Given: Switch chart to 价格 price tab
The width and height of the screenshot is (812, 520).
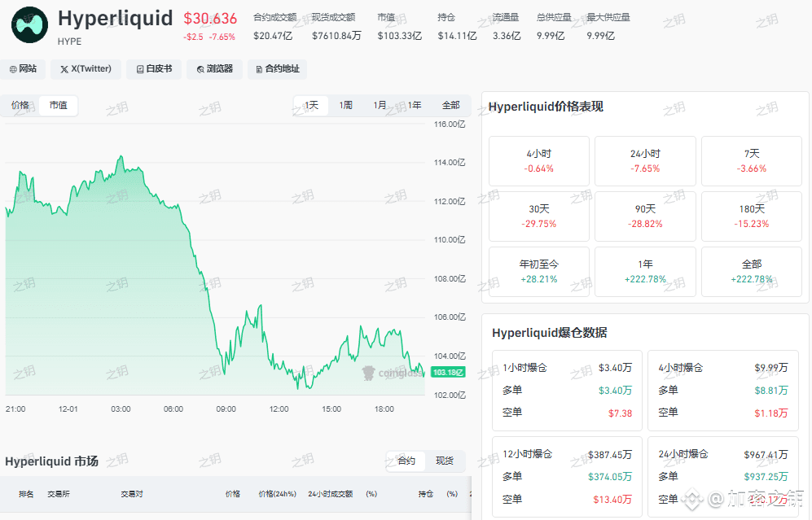Looking at the screenshot, I should (x=20, y=105).
